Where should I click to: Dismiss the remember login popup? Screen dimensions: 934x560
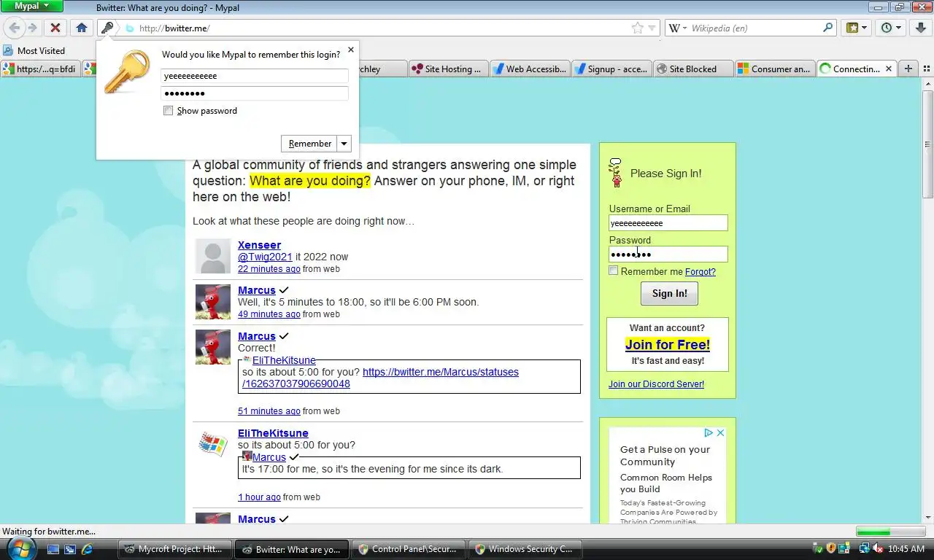tap(351, 50)
